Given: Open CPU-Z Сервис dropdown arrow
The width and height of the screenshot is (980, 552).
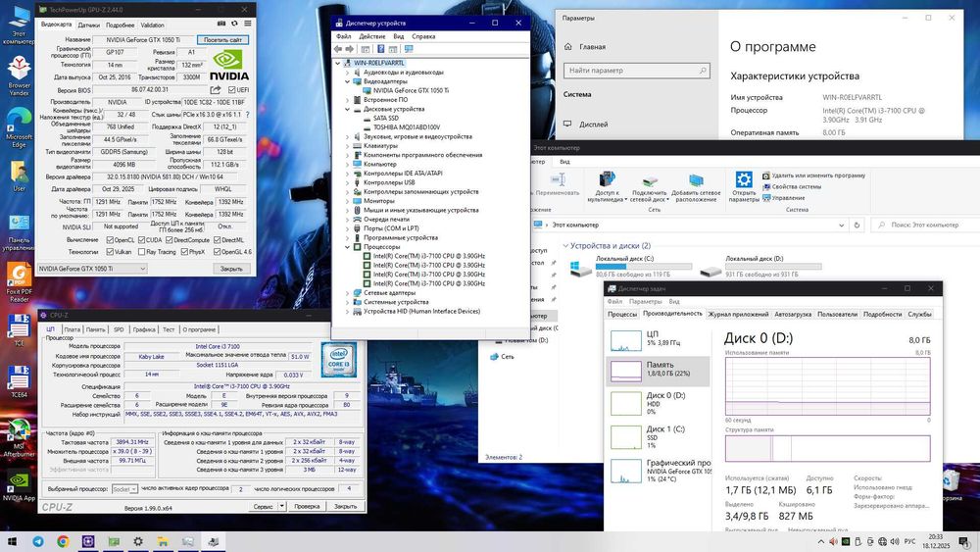Looking at the screenshot, I should point(282,506).
